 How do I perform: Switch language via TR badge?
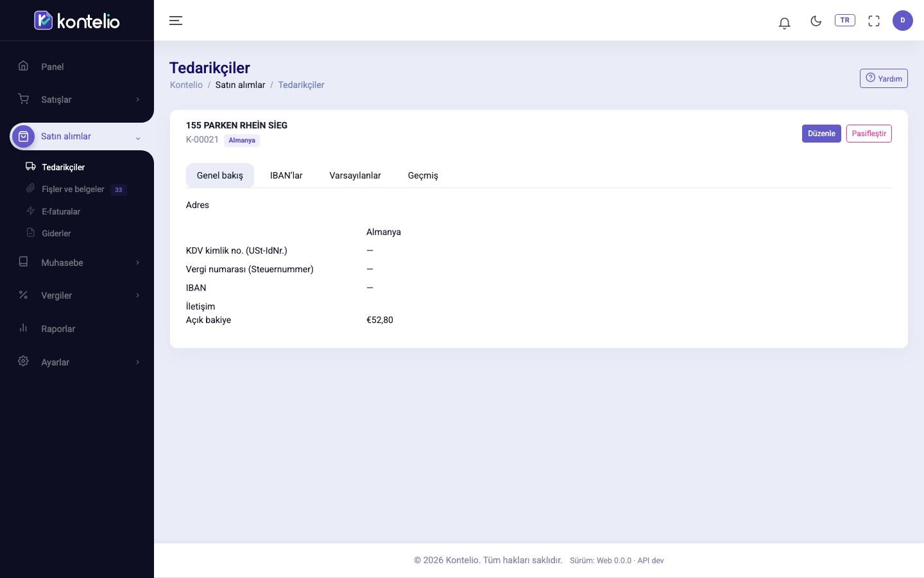844,20
